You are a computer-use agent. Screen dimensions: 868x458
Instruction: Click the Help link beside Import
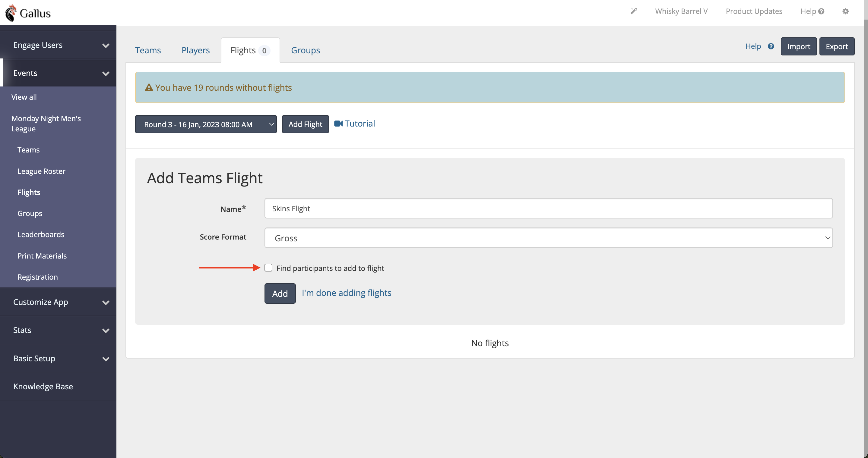click(753, 46)
